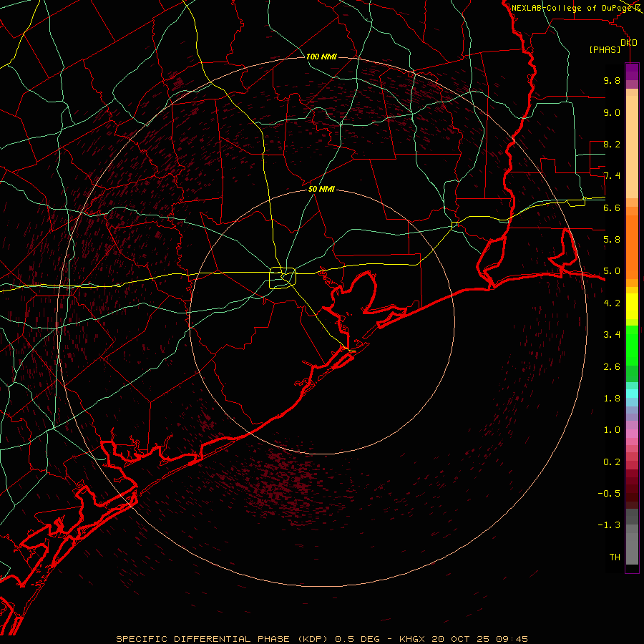
Task: Pick the 6.6 legend value
Action: click(x=612, y=208)
